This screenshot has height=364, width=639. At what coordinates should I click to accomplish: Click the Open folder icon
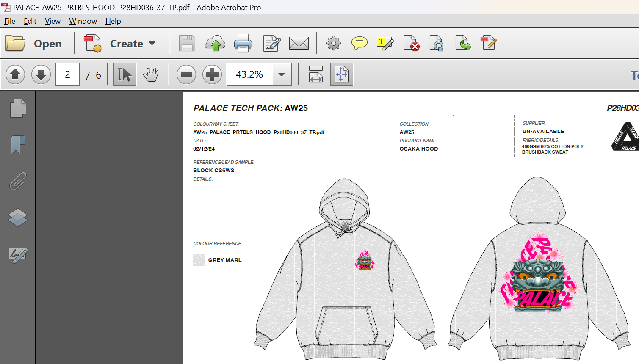(15, 43)
